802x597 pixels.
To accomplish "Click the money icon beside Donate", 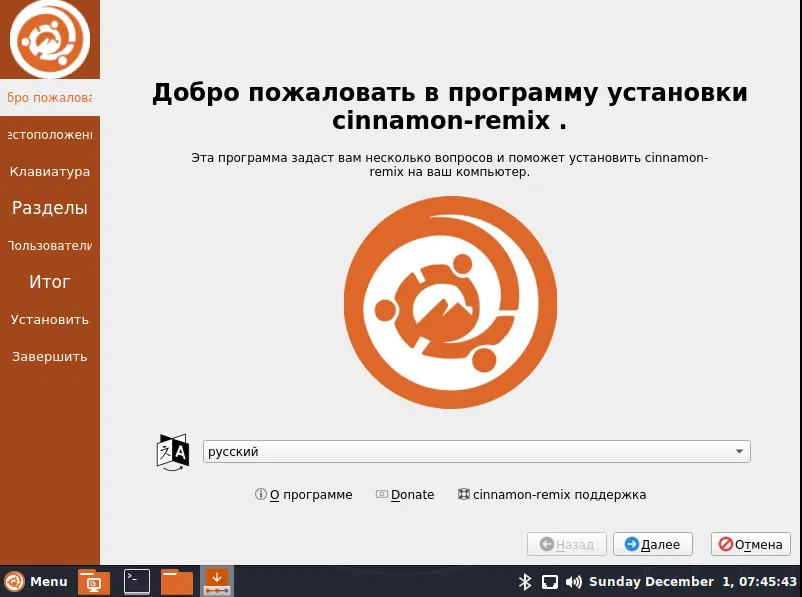I will [382, 494].
